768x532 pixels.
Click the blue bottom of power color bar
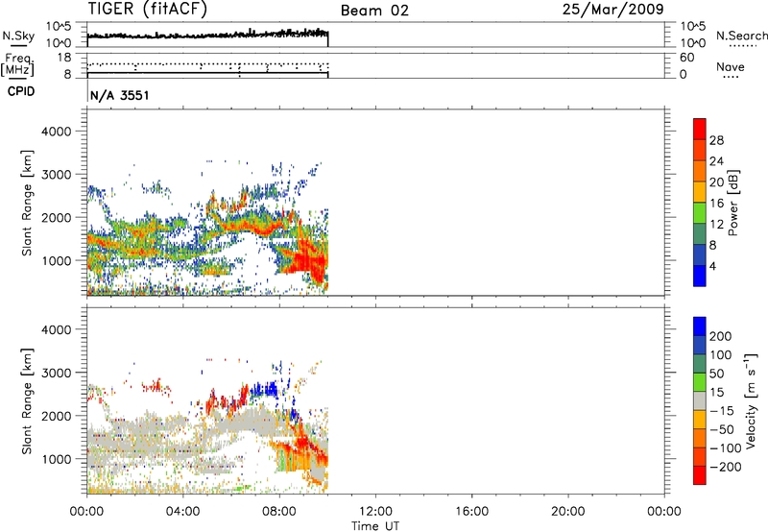coord(700,276)
